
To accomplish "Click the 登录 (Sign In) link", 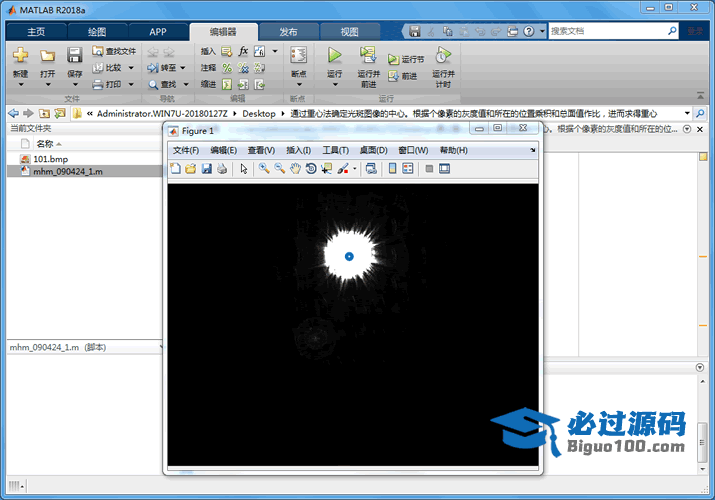I will [x=695, y=31].
